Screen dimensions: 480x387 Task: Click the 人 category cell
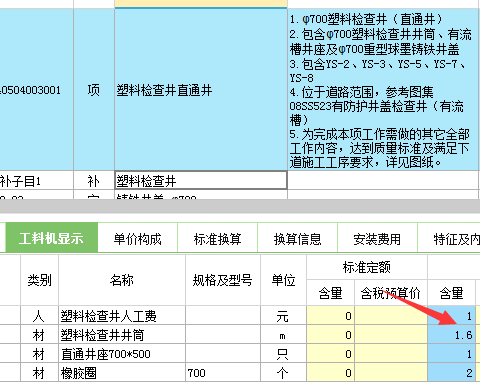click(x=39, y=315)
